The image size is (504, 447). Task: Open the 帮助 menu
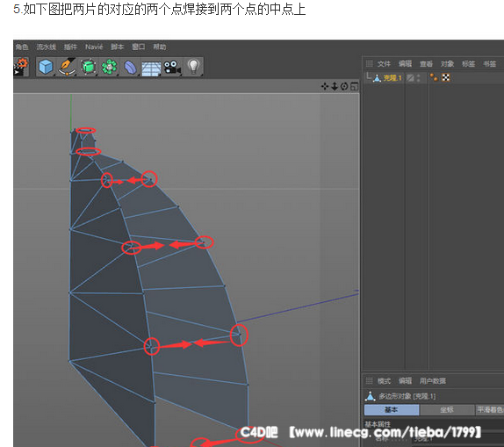click(x=160, y=47)
